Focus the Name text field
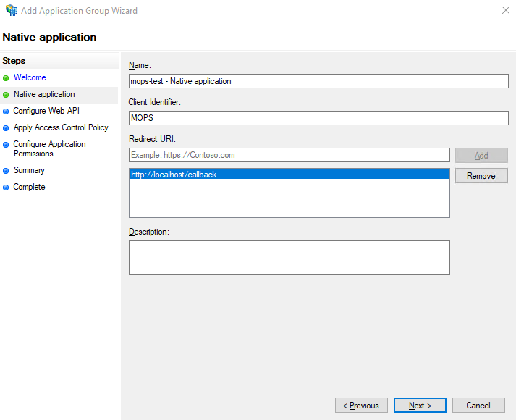This screenshot has width=516, height=420. coord(318,81)
